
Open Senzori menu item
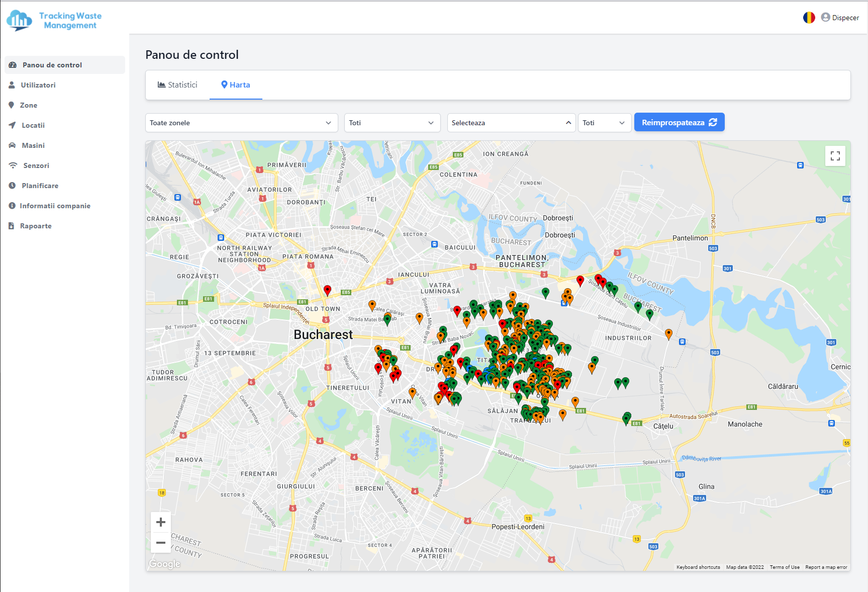[x=65, y=165]
